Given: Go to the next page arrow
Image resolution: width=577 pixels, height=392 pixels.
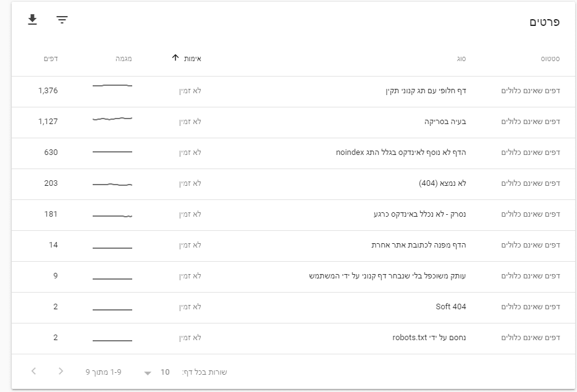Looking at the screenshot, I should point(61,372).
